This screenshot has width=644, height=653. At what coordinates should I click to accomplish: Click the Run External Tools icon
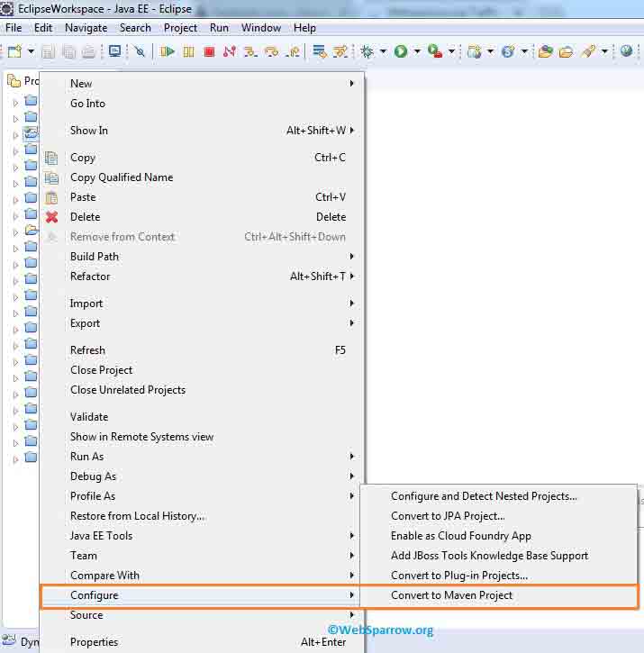435,51
